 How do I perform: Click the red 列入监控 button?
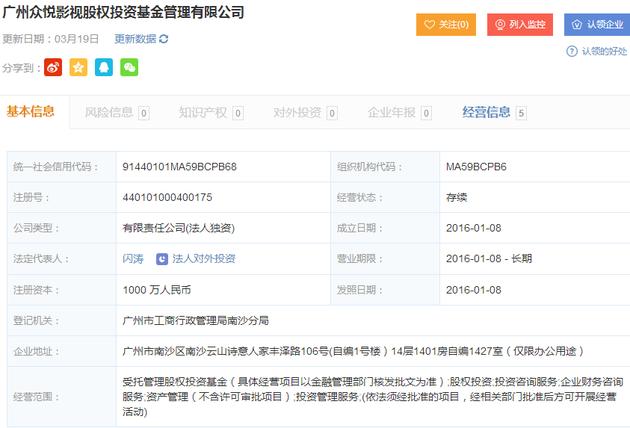pos(520,24)
